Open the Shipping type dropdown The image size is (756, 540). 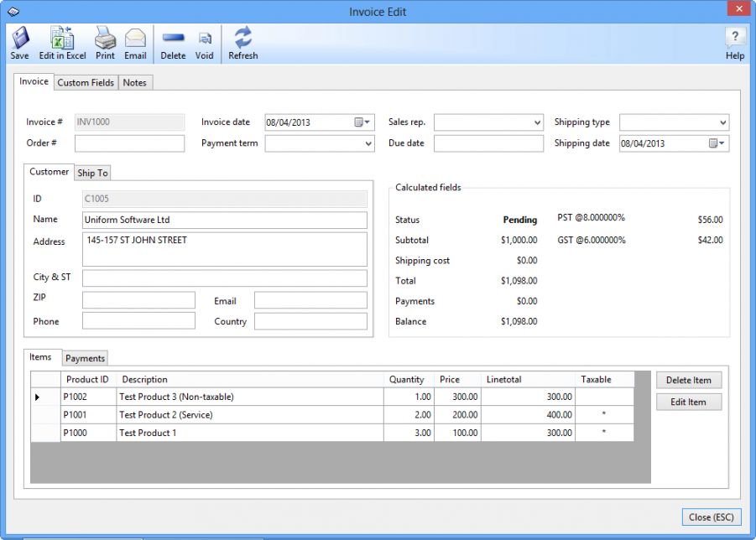722,123
